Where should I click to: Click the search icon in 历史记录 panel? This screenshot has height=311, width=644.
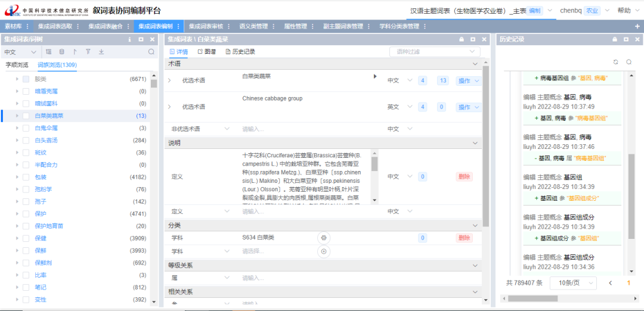tap(628, 62)
